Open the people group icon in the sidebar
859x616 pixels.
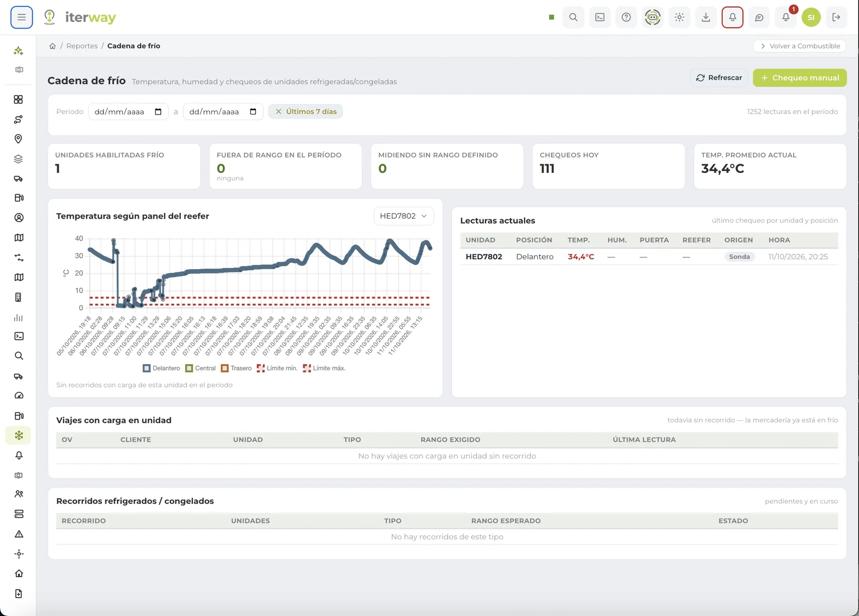pyautogui.click(x=19, y=494)
